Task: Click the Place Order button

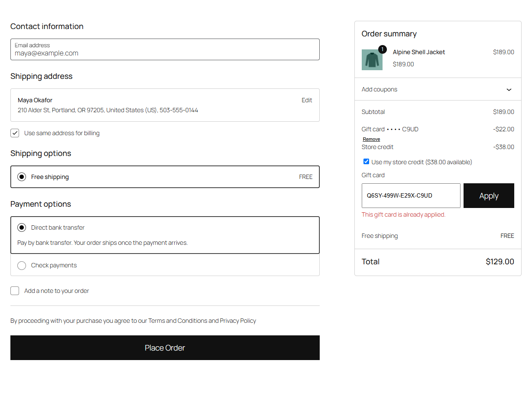Action: pos(165,348)
